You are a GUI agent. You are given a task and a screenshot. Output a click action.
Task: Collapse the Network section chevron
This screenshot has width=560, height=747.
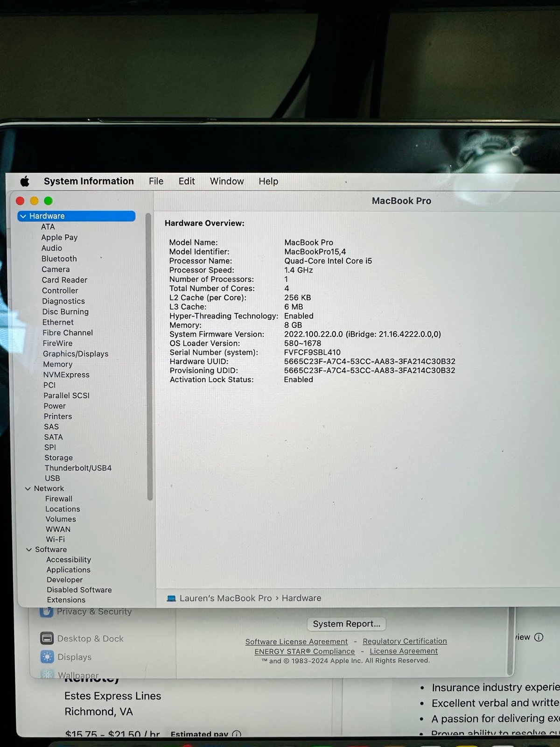(28, 488)
